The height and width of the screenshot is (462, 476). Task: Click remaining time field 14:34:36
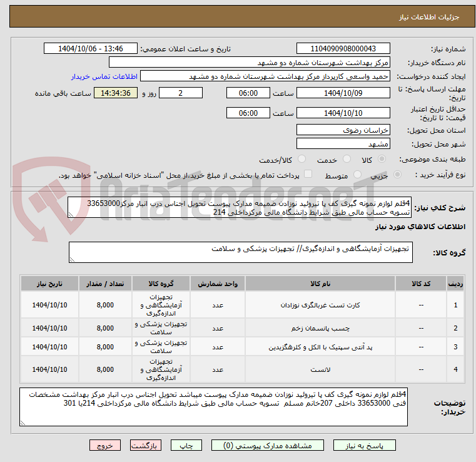coord(116,93)
